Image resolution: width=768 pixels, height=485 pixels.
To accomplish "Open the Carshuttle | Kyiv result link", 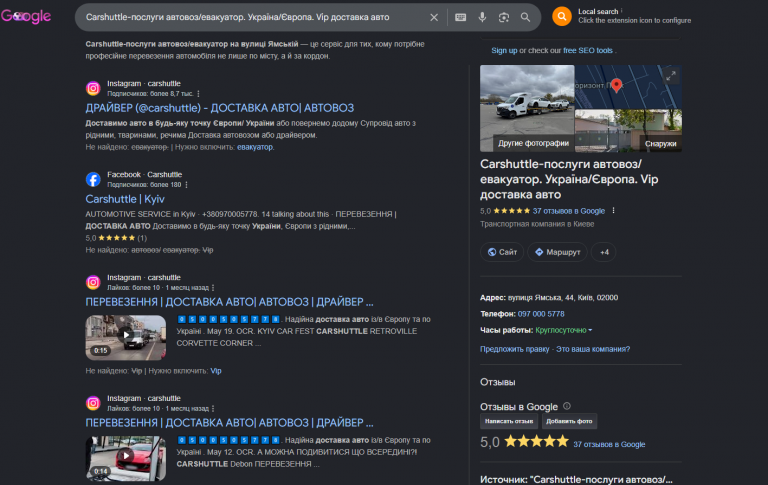I will tap(125, 199).
